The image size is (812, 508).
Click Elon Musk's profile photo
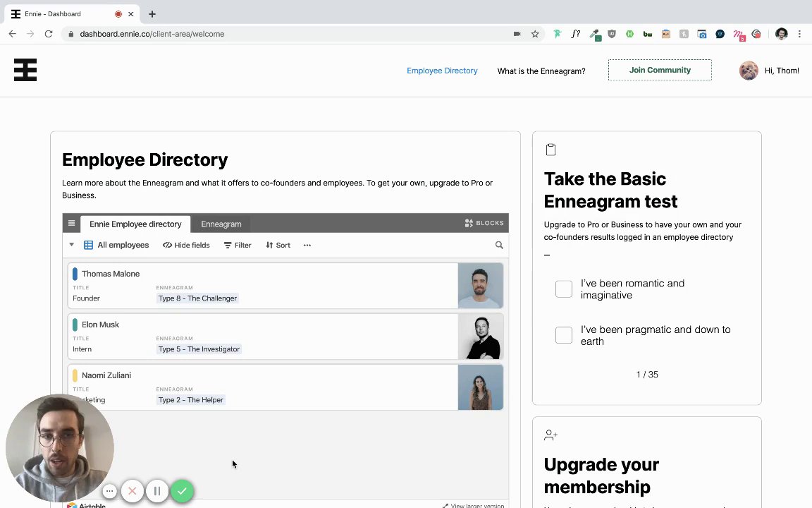pos(481,337)
